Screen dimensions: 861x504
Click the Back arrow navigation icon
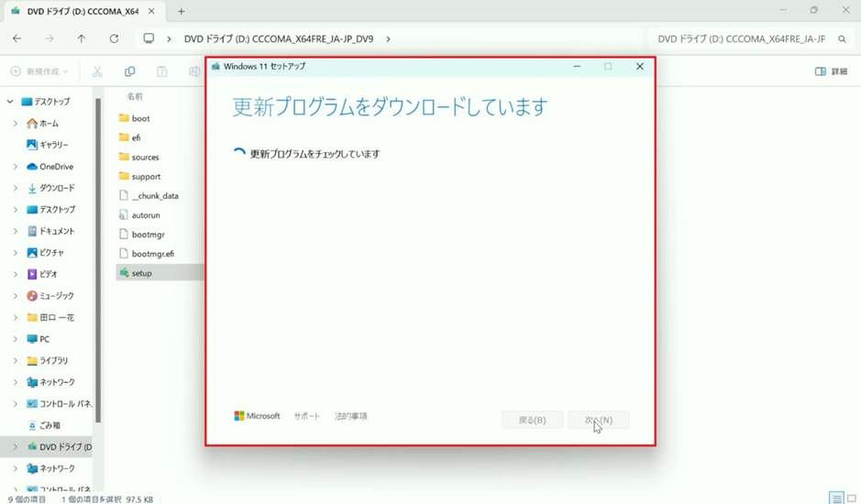click(x=17, y=39)
